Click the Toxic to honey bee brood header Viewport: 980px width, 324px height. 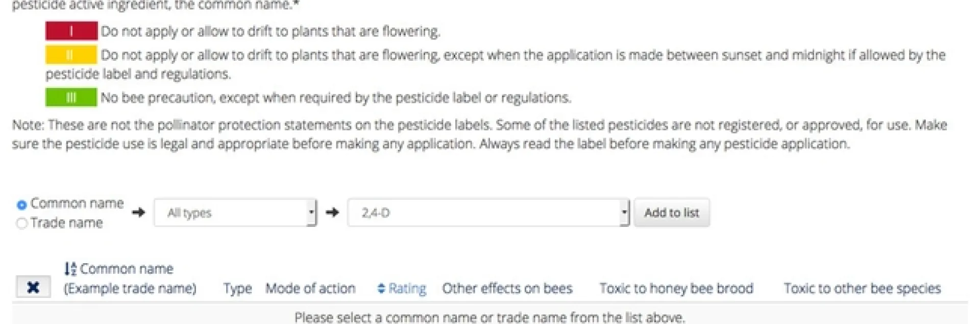click(676, 288)
